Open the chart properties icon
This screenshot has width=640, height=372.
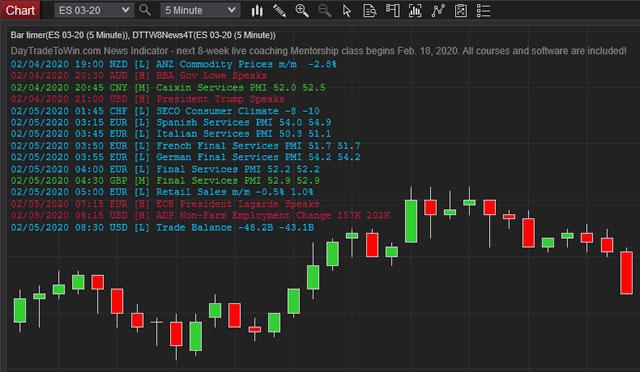click(461, 11)
